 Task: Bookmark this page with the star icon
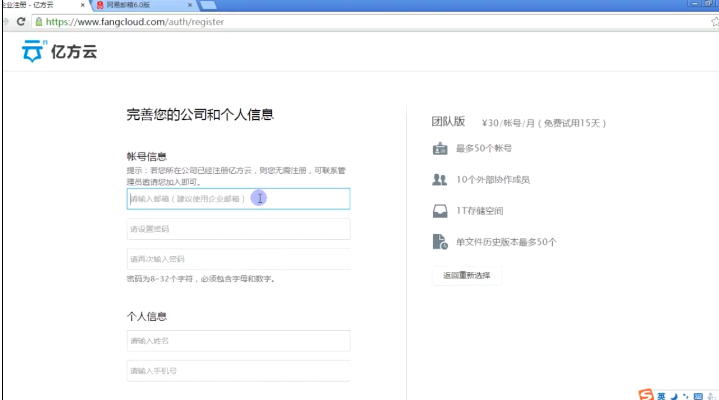click(715, 22)
